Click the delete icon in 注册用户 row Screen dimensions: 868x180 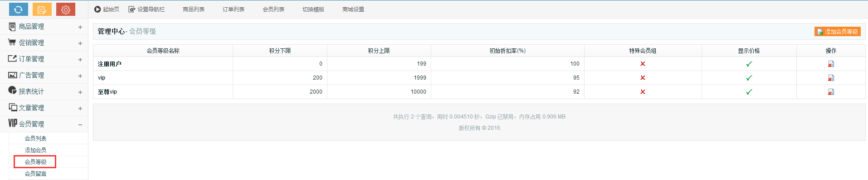point(831,64)
